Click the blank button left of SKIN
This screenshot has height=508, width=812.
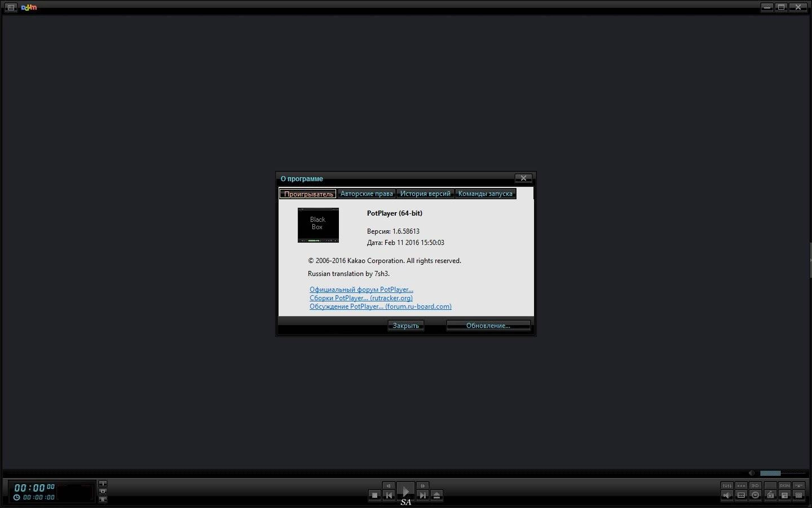(x=770, y=485)
